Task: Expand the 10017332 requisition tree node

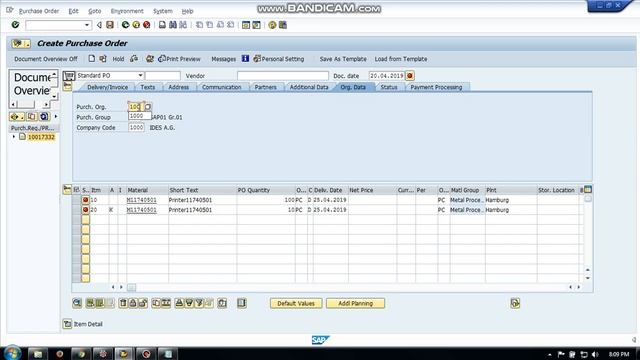Action: pyautogui.click(x=14, y=137)
